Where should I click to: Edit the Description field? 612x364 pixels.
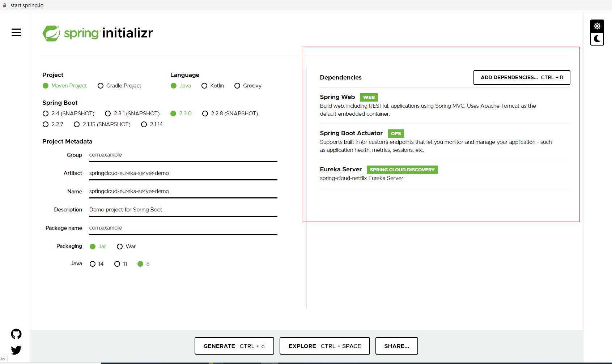point(183,210)
